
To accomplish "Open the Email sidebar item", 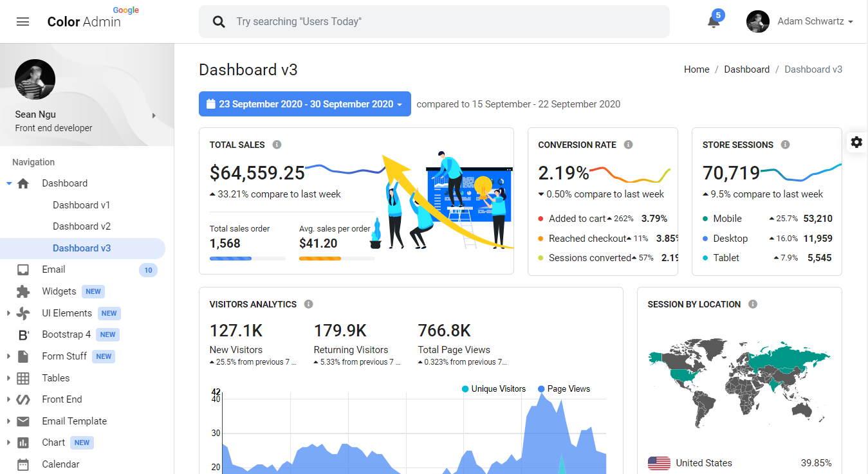I will [53, 269].
